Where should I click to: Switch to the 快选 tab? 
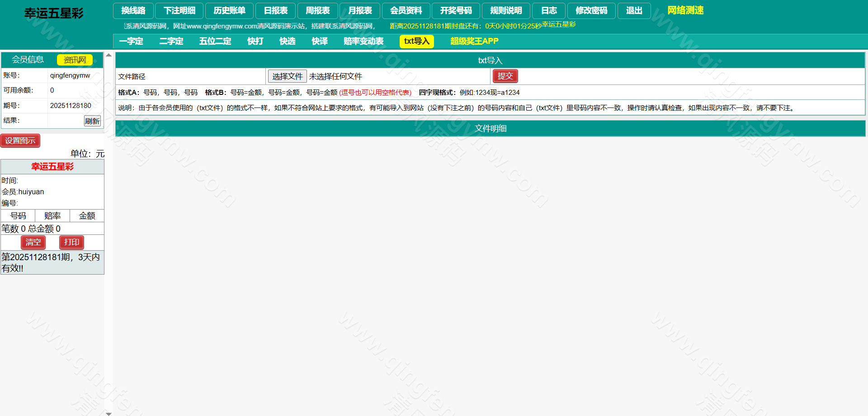287,41
